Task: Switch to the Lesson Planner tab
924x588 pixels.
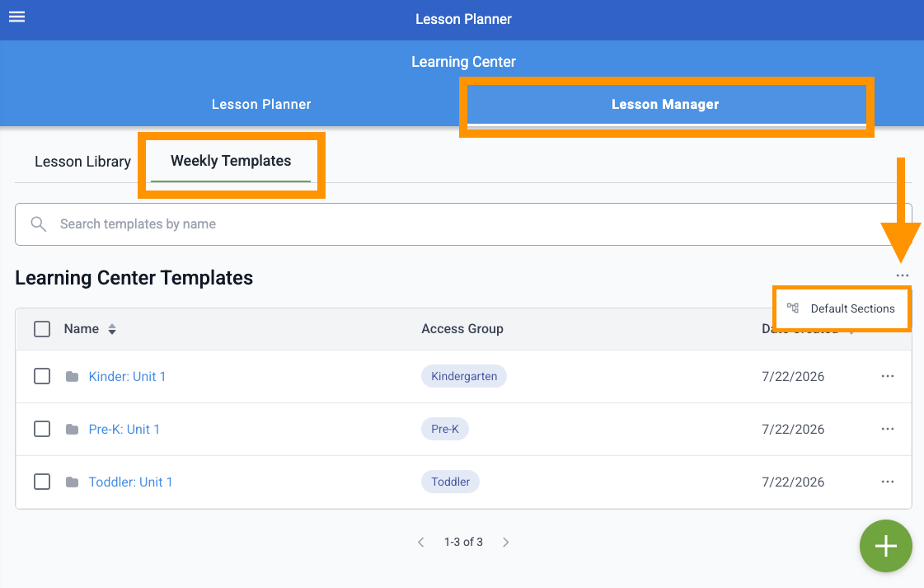Action: point(261,105)
